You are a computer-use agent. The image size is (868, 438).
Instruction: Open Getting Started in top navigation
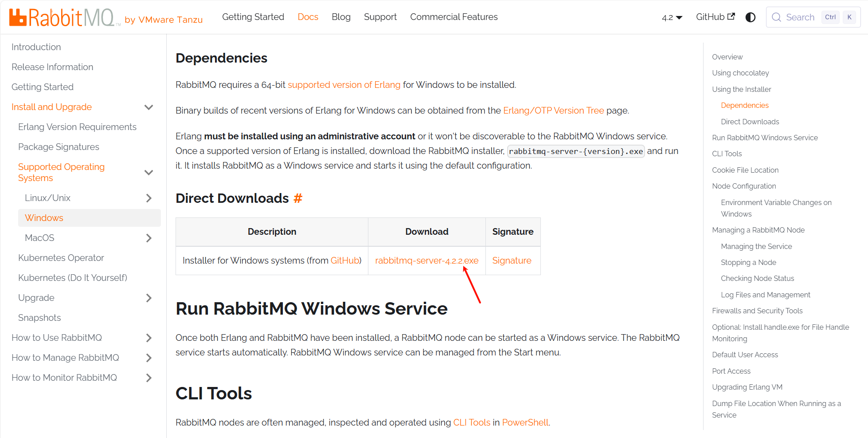(253, 17)
